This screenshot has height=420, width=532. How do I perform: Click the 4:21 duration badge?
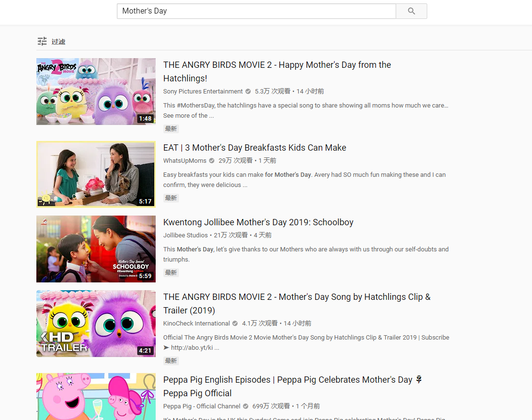tap(145, 351)
